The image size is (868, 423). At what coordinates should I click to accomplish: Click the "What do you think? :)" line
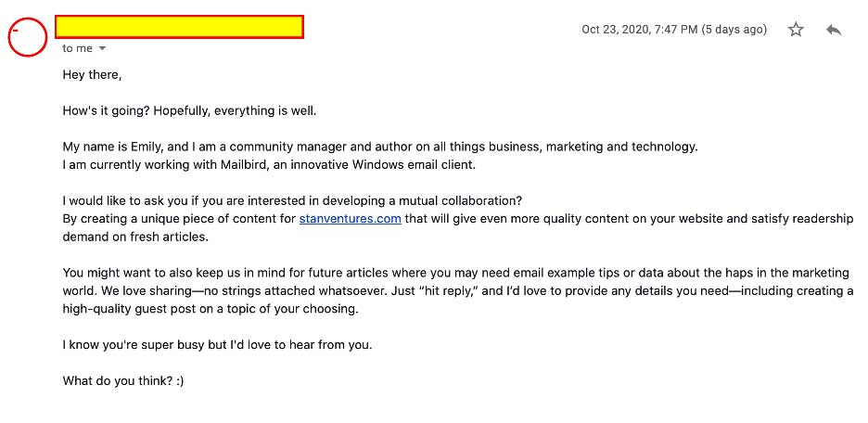123,380
